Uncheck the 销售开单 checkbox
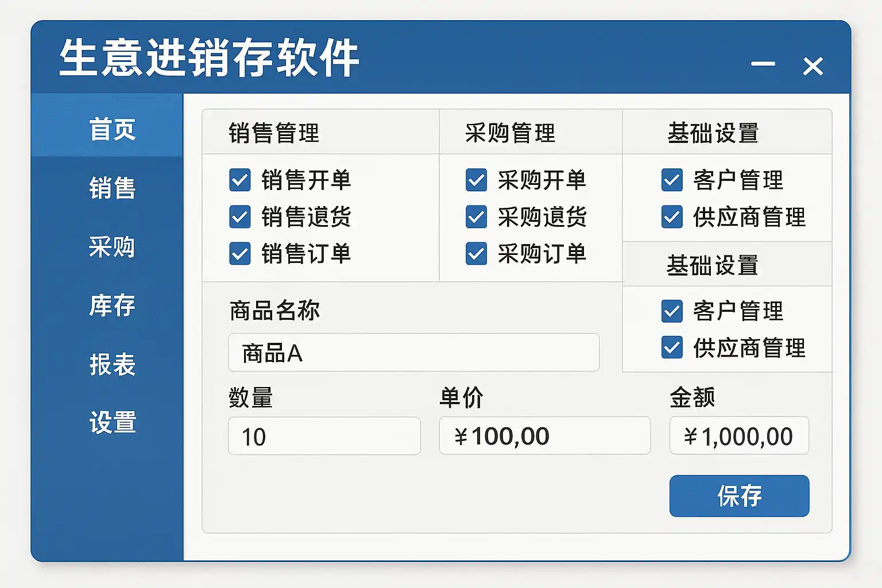 [x=240, y=180]
